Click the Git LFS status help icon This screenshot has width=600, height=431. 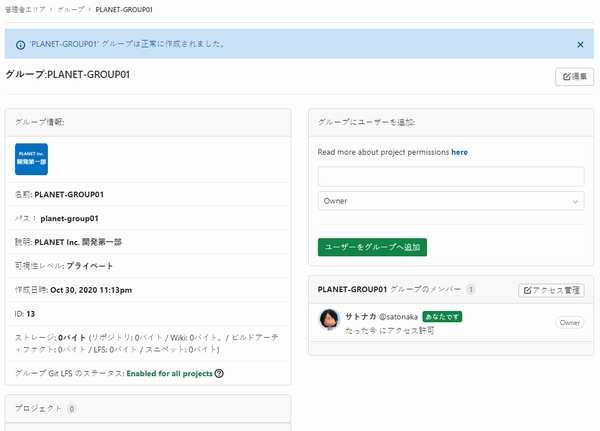tap(219, 373)
